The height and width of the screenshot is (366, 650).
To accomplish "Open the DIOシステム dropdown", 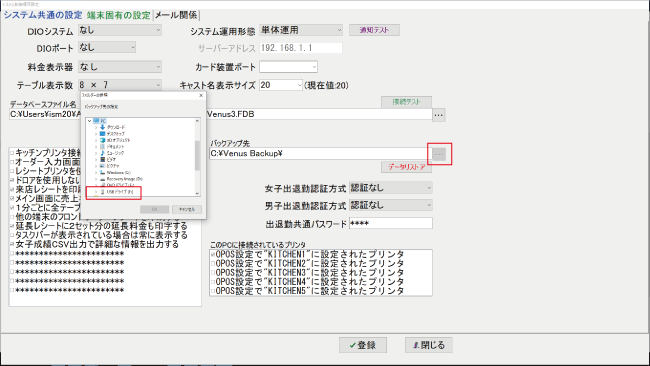I will tap(120, 30).
